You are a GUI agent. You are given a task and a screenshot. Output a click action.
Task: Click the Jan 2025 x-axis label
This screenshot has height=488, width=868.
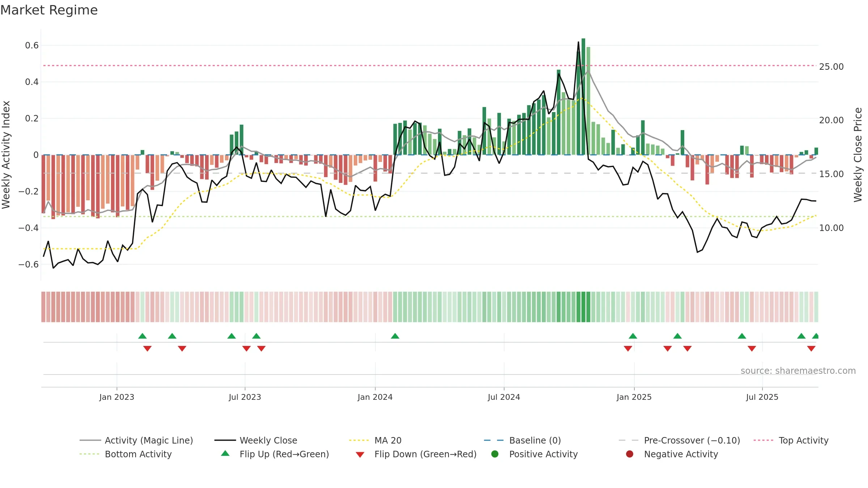point(634,397)
